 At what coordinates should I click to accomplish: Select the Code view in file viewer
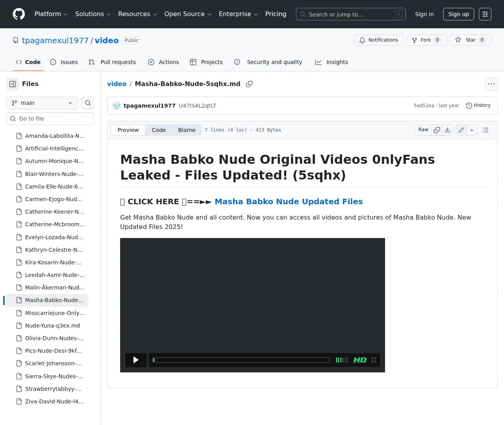click(159, 130)
